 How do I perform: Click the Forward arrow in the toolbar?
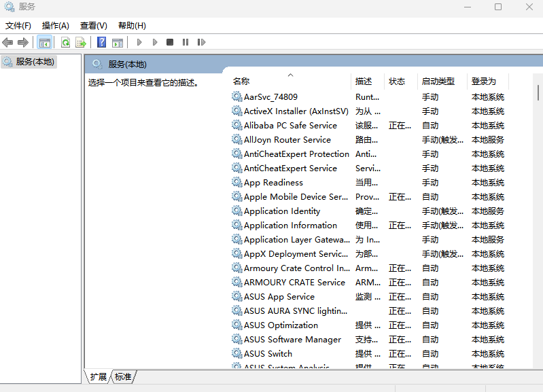click(x=23, y=42)
